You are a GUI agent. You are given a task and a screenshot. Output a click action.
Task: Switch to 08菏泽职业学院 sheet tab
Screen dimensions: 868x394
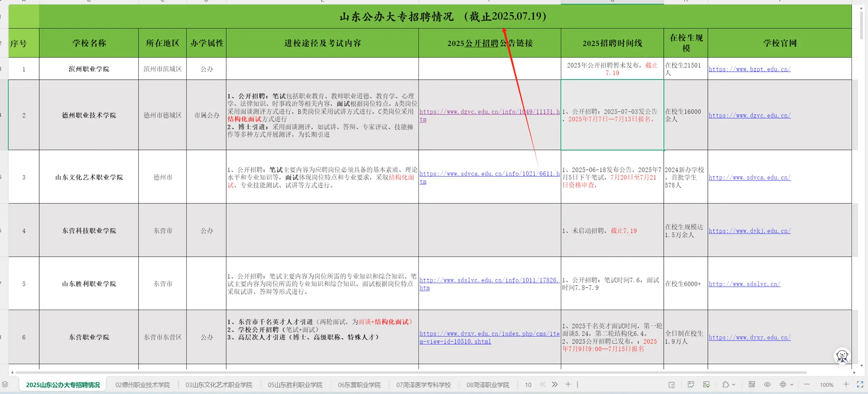[488, 385]
